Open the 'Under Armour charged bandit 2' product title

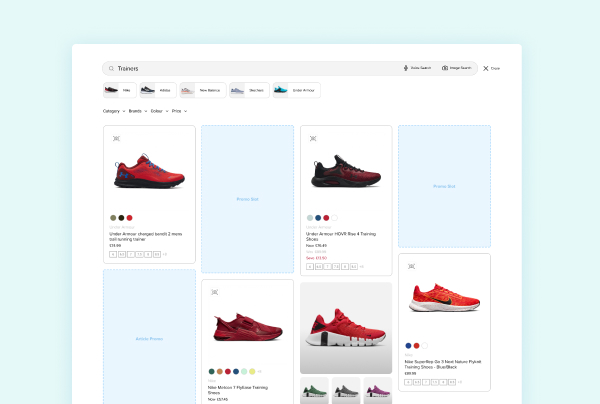tap(145, 236)
